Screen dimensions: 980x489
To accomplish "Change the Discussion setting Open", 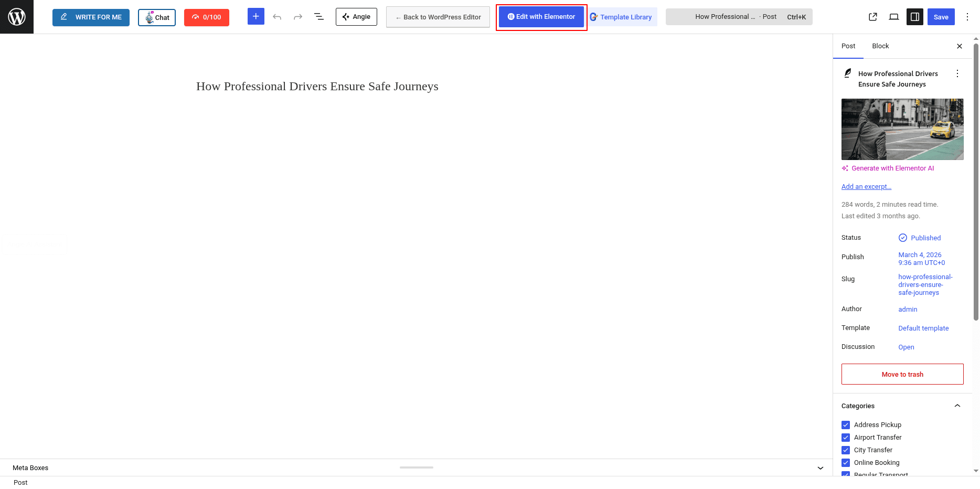I will [906, 347].
